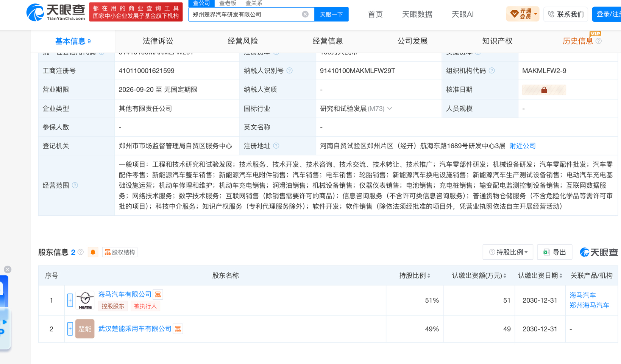Expand the 海马汽车有限公司 shareholder row
The image size is (621, 364).
point(70,300)
